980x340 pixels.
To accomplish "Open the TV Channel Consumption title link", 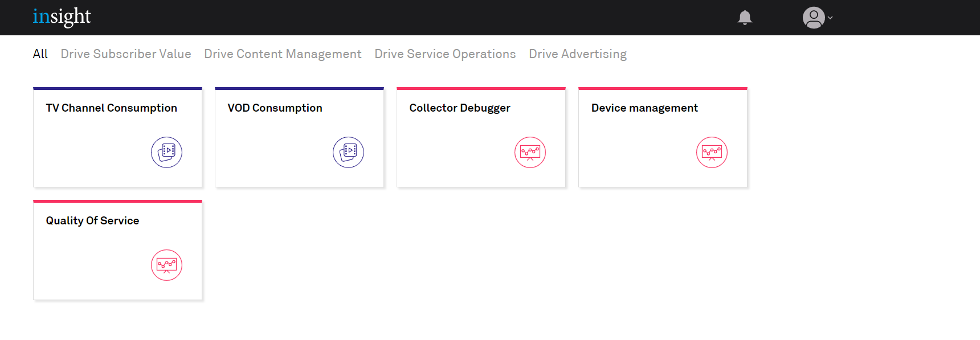I will click(112, 108).
